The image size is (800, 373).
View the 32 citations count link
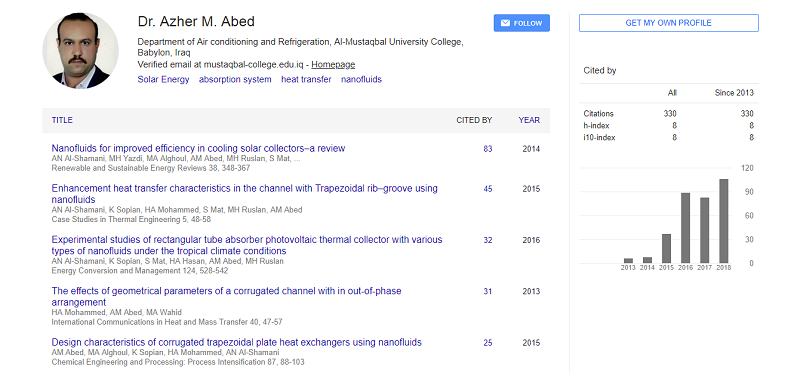[488, 240]
